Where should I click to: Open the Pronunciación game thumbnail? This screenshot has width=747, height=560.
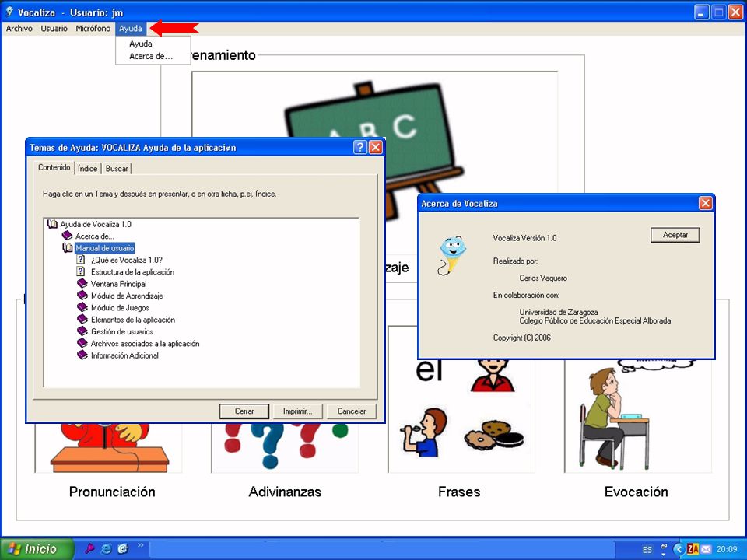point(109,448)
